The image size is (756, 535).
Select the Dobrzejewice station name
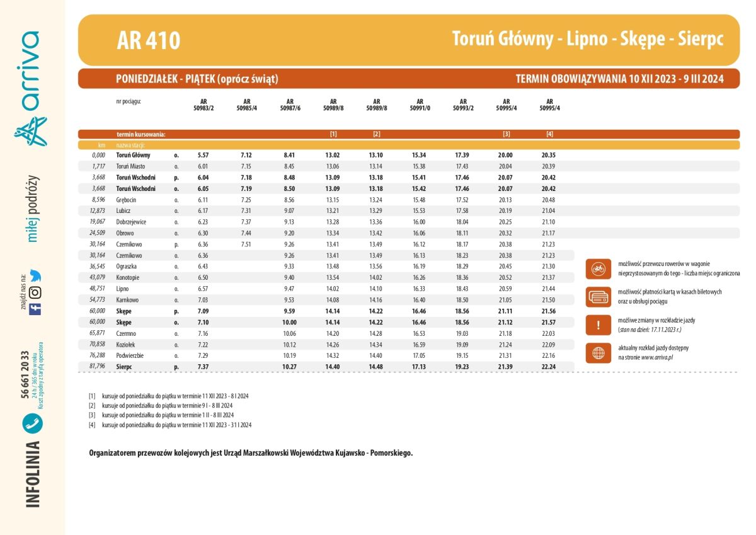[x=132, y=222]
